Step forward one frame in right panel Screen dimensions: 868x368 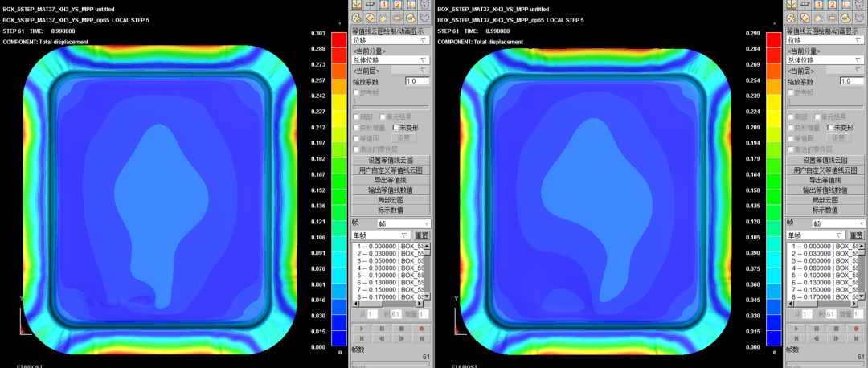(836, 338)
